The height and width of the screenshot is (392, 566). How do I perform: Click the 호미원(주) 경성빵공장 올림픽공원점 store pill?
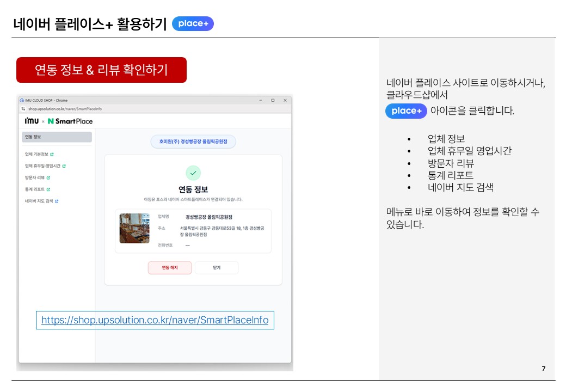tap(193, 142)
